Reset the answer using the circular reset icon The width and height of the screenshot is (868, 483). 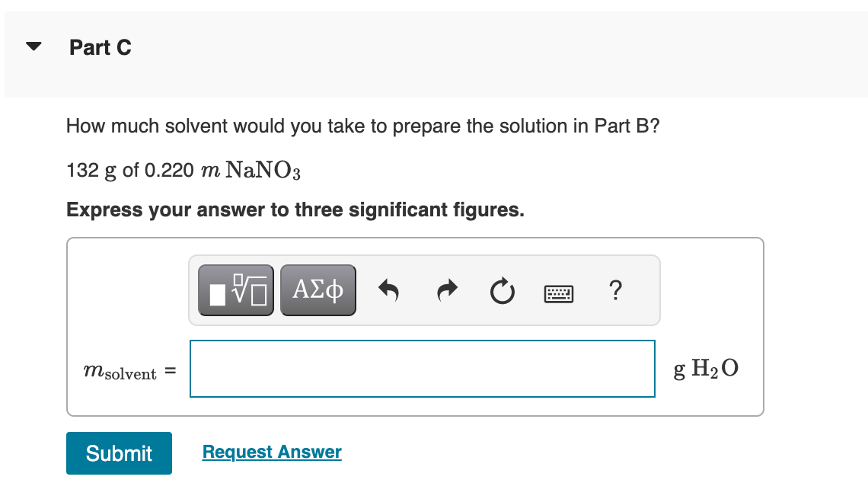coord(502,289)
